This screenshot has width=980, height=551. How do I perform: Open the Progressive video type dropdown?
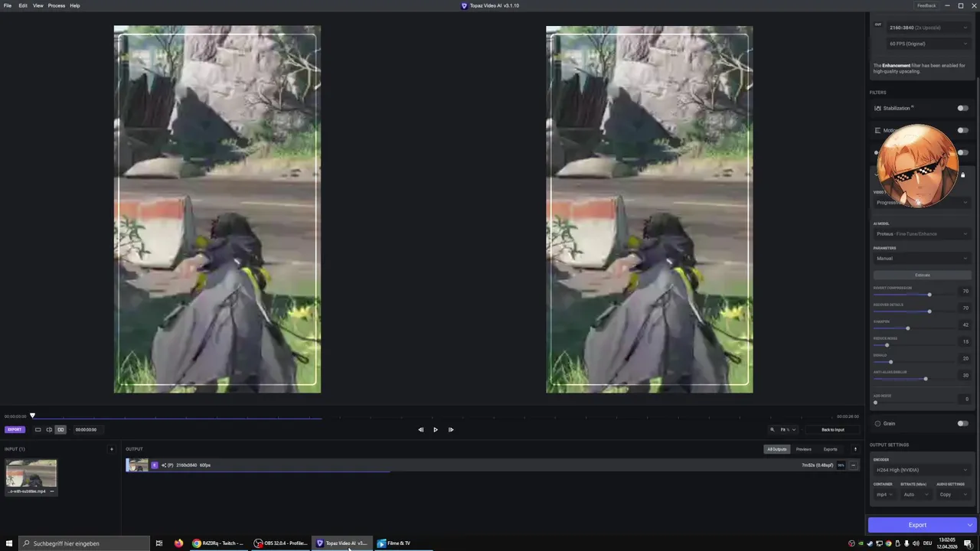922,203
